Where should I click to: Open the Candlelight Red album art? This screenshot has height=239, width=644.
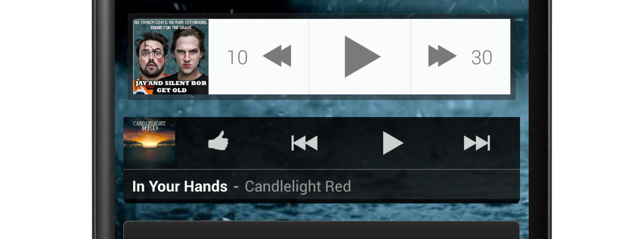tap(149, 143)
